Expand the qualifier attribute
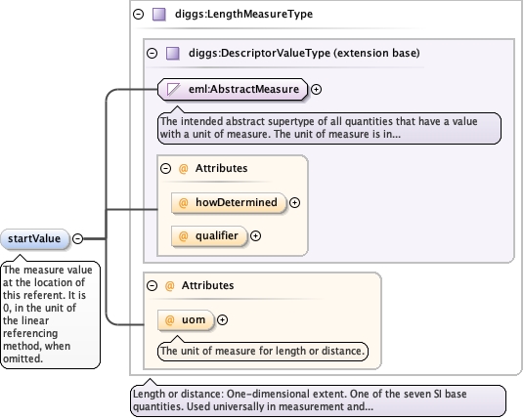The width and height of the screenshot is (524, 420). coord(255,236)
